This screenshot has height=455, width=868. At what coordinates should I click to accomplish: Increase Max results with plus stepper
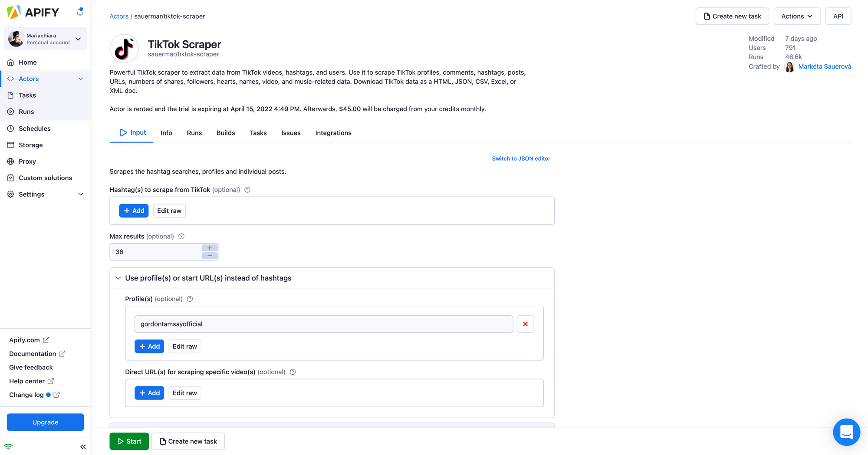[x=210, y=248]
